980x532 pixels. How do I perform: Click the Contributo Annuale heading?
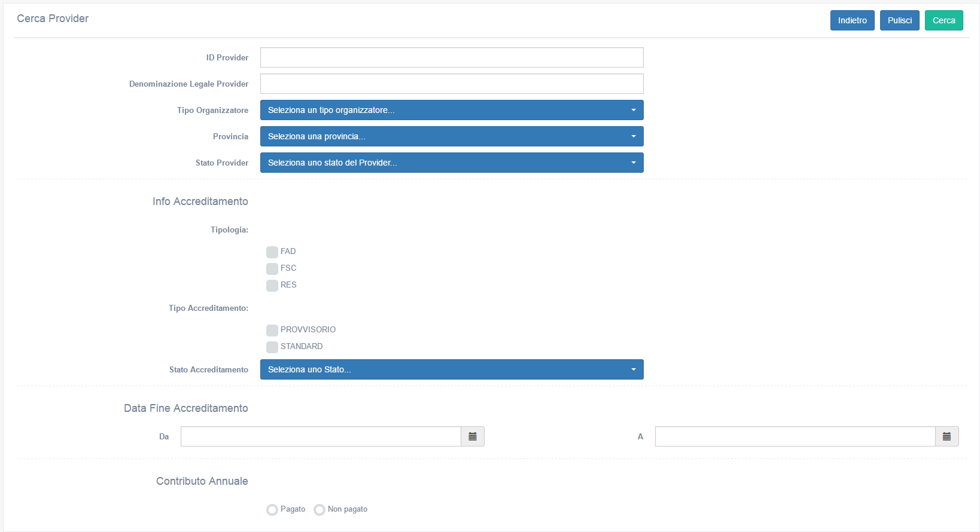click(x=202, y=481)
